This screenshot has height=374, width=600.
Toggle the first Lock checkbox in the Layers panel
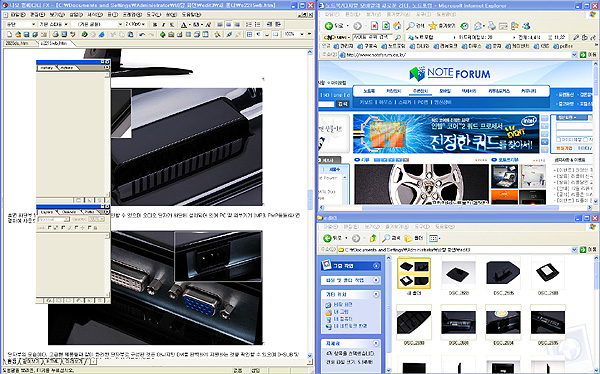49,227
